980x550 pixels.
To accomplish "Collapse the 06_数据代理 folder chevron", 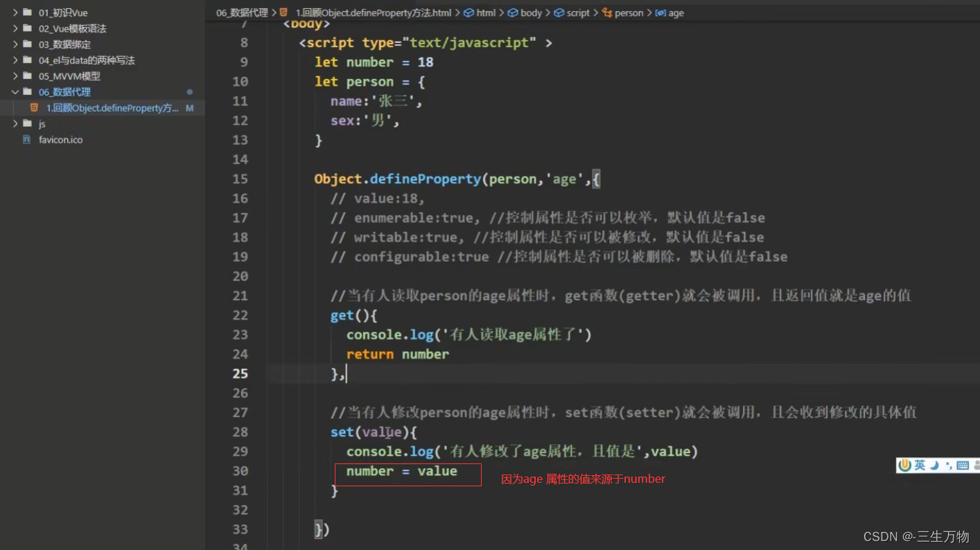I will click(x=15, y=91).
